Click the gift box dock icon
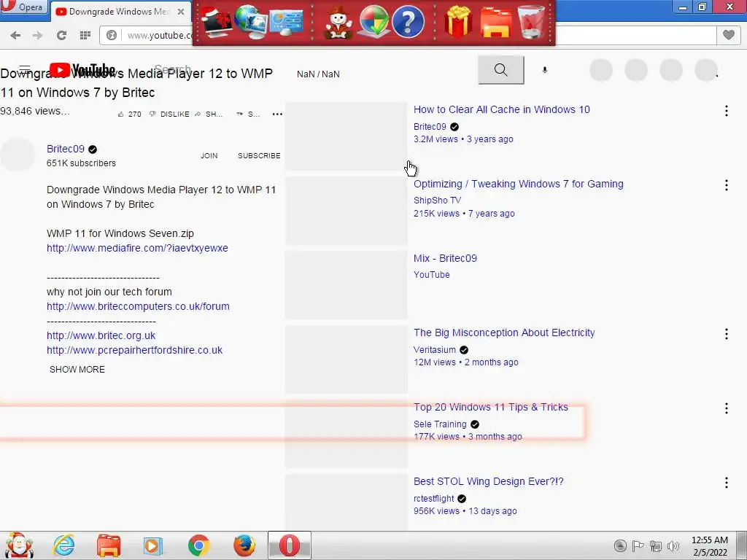This screenshot has width=747, height=560. (458, 22)
